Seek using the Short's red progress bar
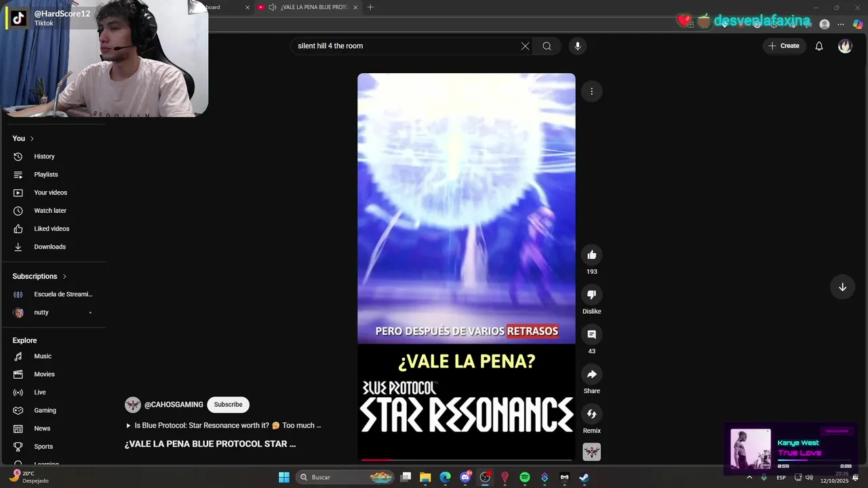This screenshot has width=868, height=488. [x=467, y=460]
